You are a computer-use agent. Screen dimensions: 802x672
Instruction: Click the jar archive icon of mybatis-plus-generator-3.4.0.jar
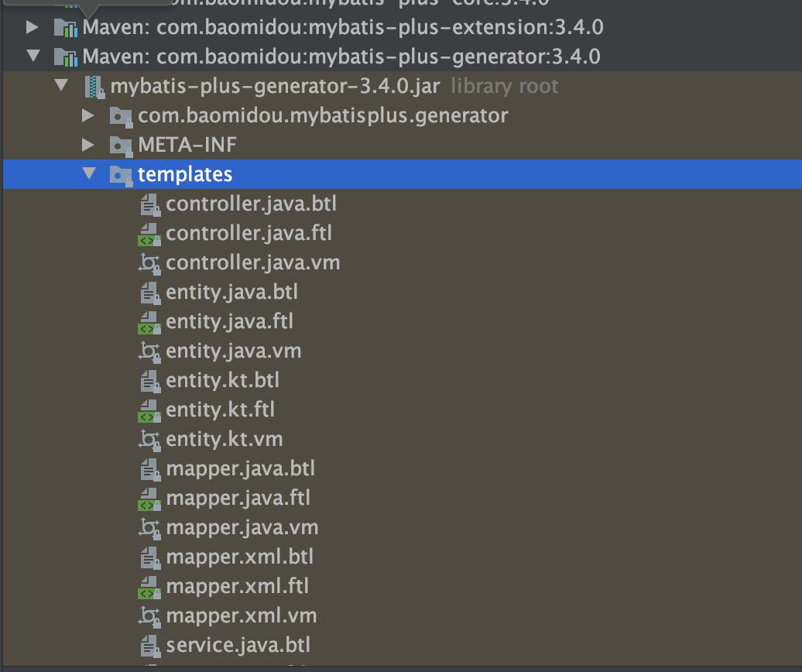[x=94, y=87]
